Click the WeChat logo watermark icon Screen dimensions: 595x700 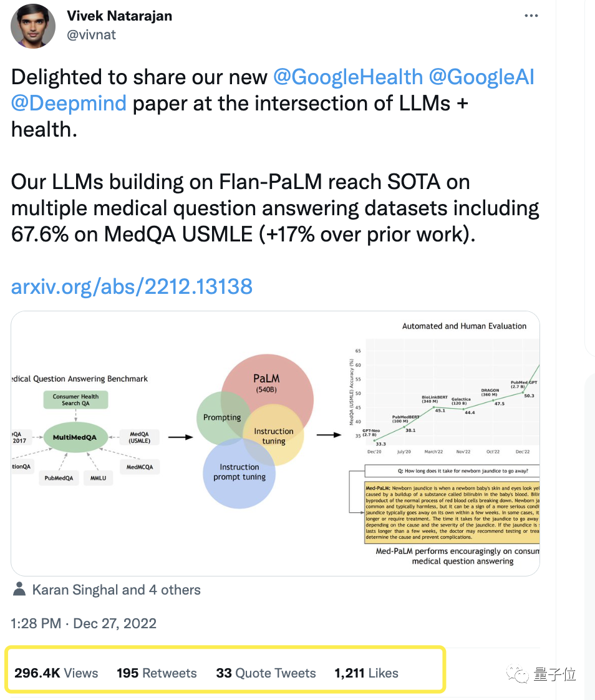[x=517, y=674]
